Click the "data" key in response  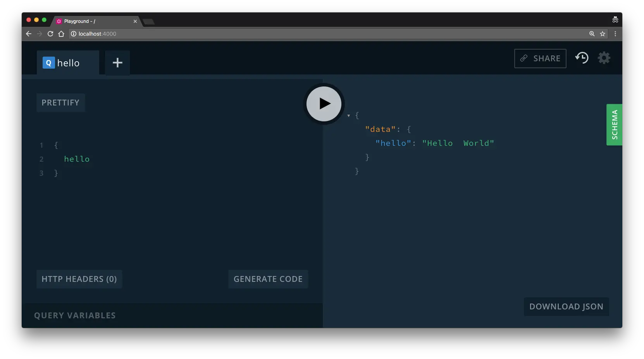[x=380, y=129]
